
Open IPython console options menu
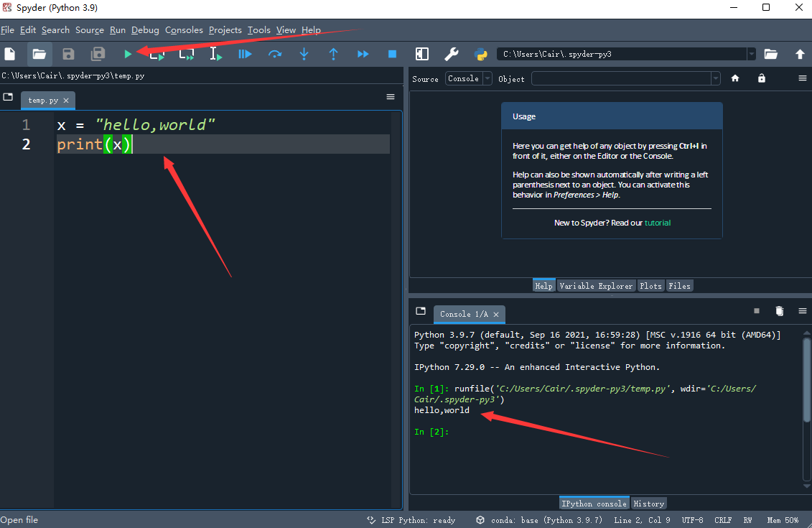pyautogui.click(x=802, y=311)
